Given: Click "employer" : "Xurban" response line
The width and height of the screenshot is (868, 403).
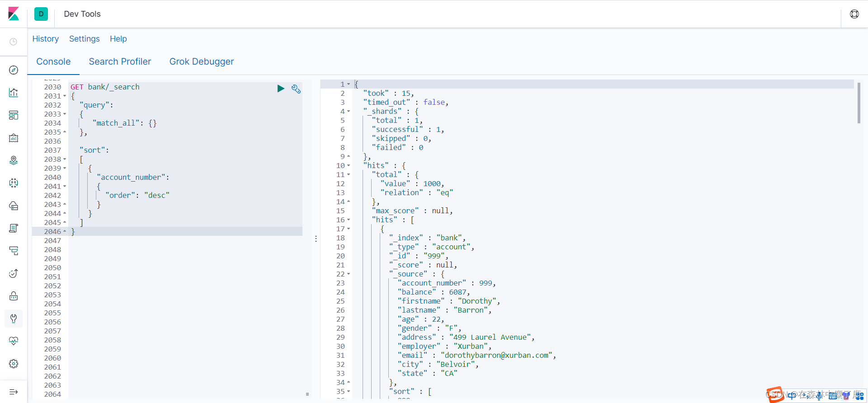Looking at the screenshot, I should click(444, 346).
